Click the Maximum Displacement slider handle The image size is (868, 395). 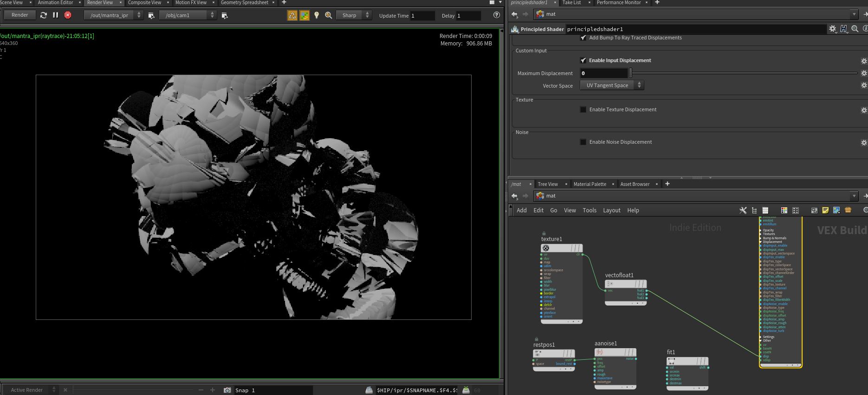(630, 73)
